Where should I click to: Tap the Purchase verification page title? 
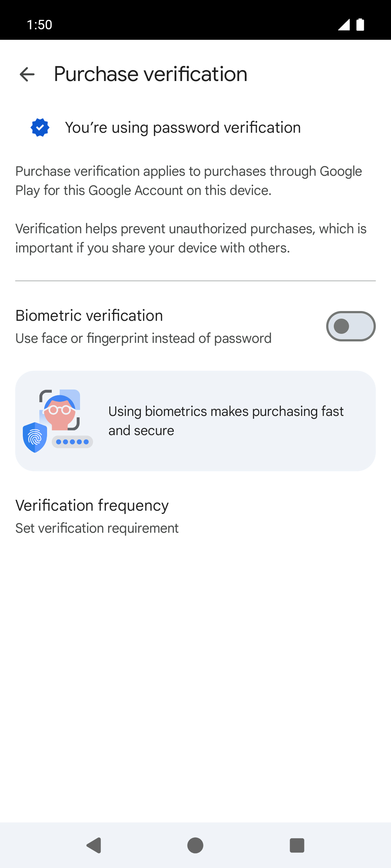[x=151, y=74]
